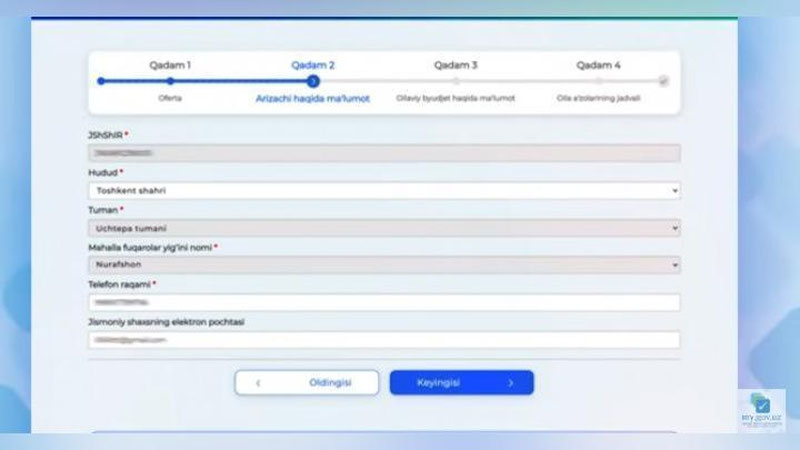800x450 pixels.
Task: Switch to the Qadam 3 step label
Action: [455, 65]
